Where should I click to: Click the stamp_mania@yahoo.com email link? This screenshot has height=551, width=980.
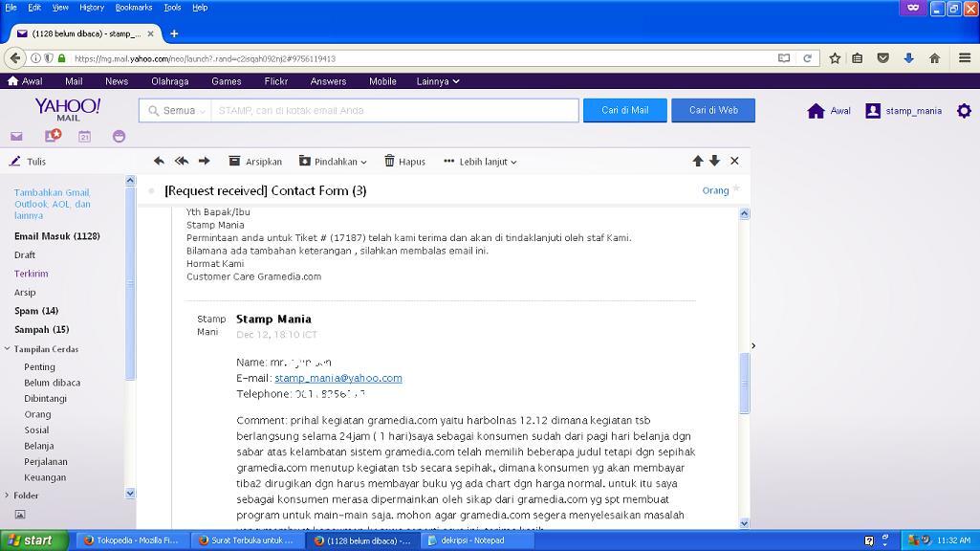pyautogui.click(x=338, y=378)
